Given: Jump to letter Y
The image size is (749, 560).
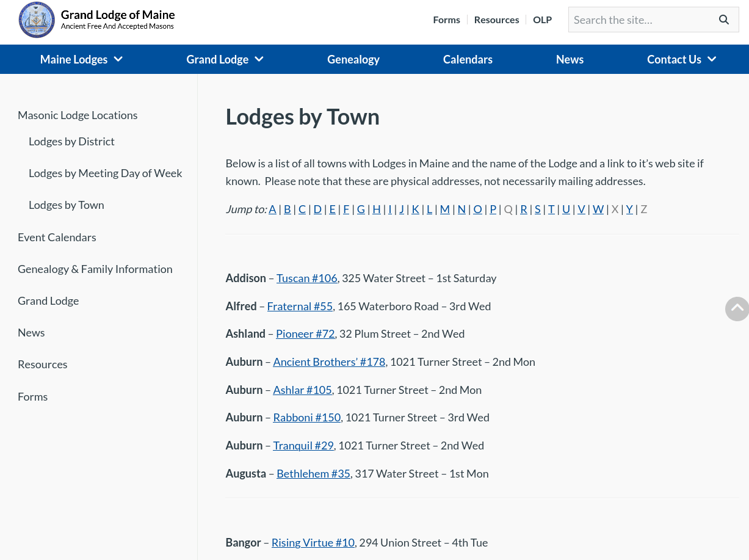Looking at the screenshot, I should coord(629,209).
